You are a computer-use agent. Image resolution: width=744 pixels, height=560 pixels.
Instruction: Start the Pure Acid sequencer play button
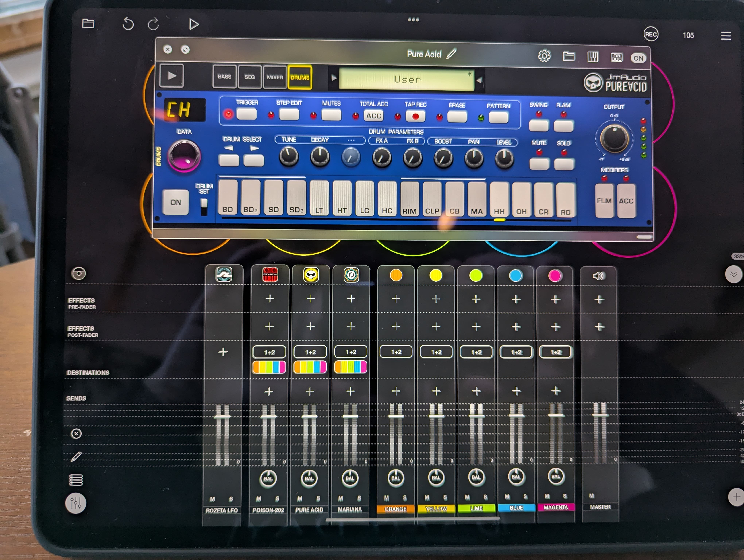tap(172, 76)
